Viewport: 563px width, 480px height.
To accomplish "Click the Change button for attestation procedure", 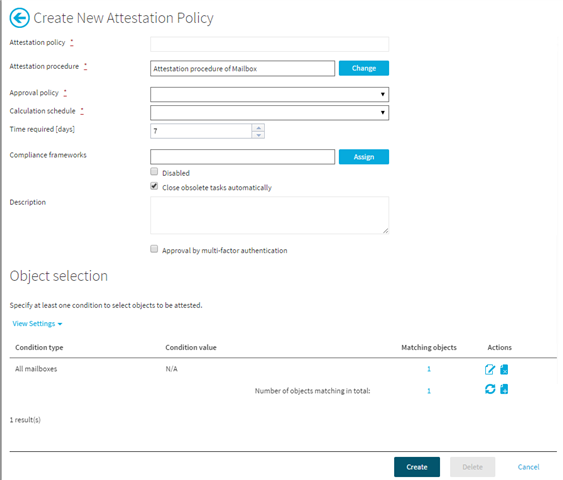I will pos(364,68).
